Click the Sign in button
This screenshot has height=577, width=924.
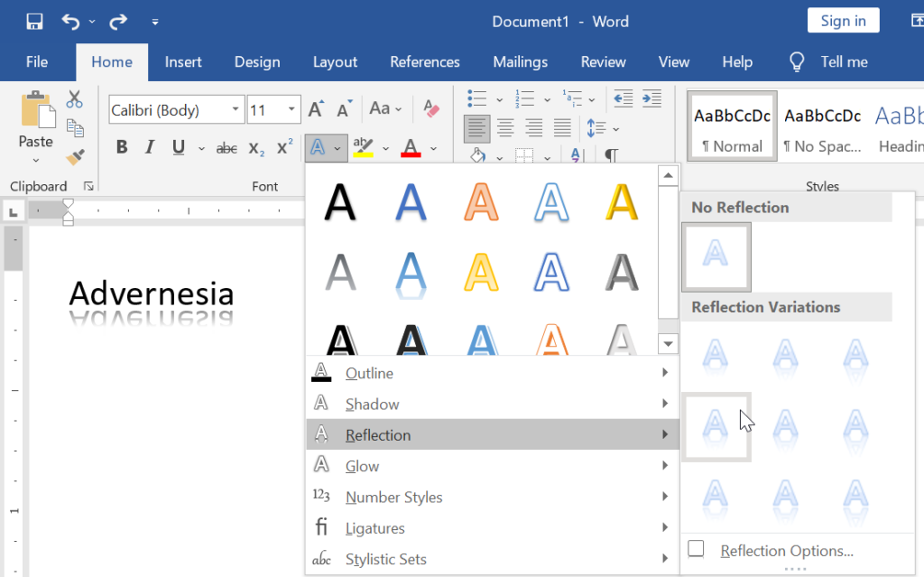pyautogui.click(x=843, y=20)
